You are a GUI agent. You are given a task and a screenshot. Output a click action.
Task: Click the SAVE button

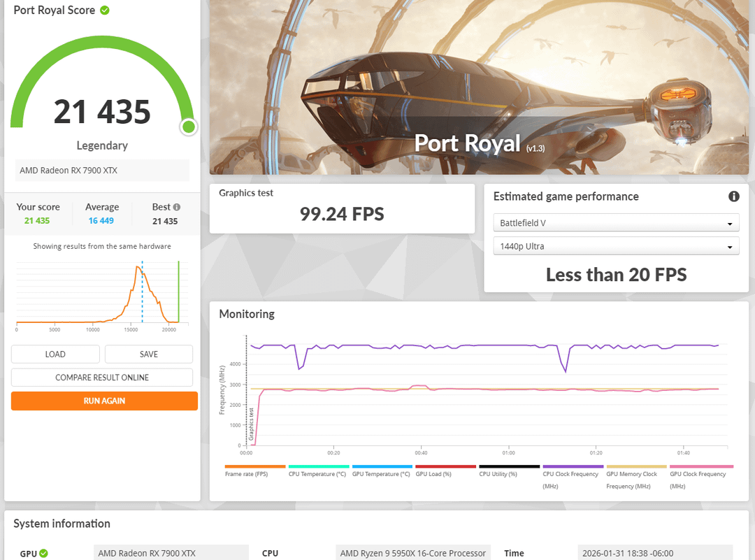(x=149, y=354)
